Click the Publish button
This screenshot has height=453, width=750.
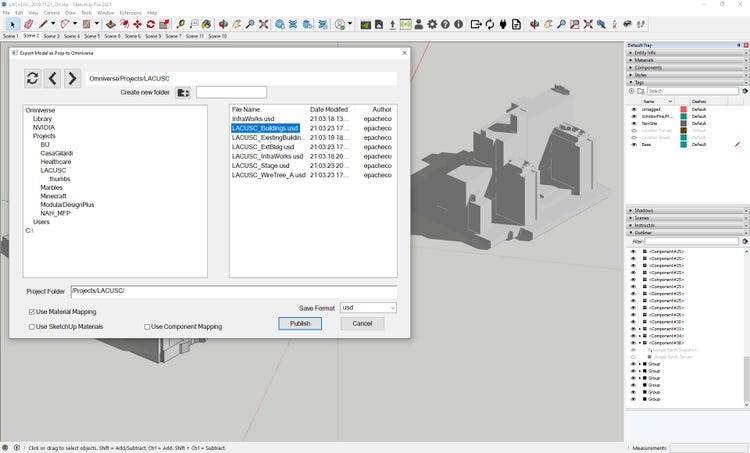300,323
